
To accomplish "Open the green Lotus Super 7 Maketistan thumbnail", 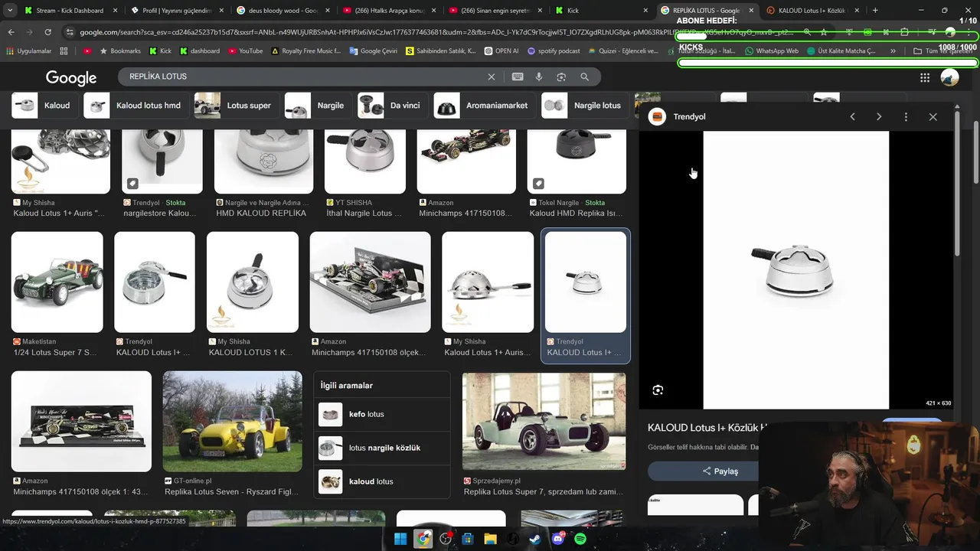I will coord(57,282).
